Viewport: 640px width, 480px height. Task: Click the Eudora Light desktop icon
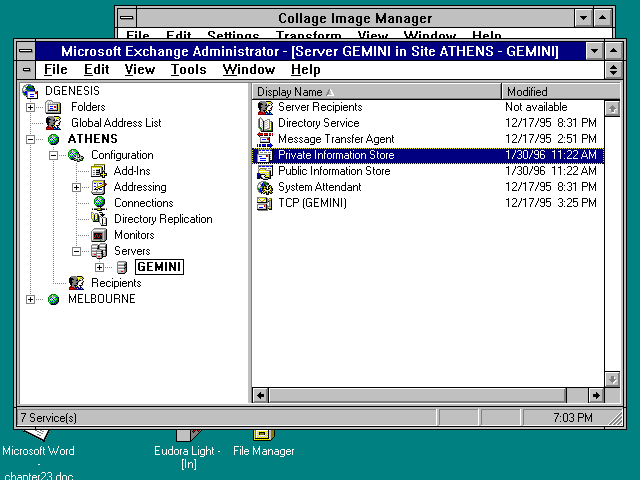[189, 435]
